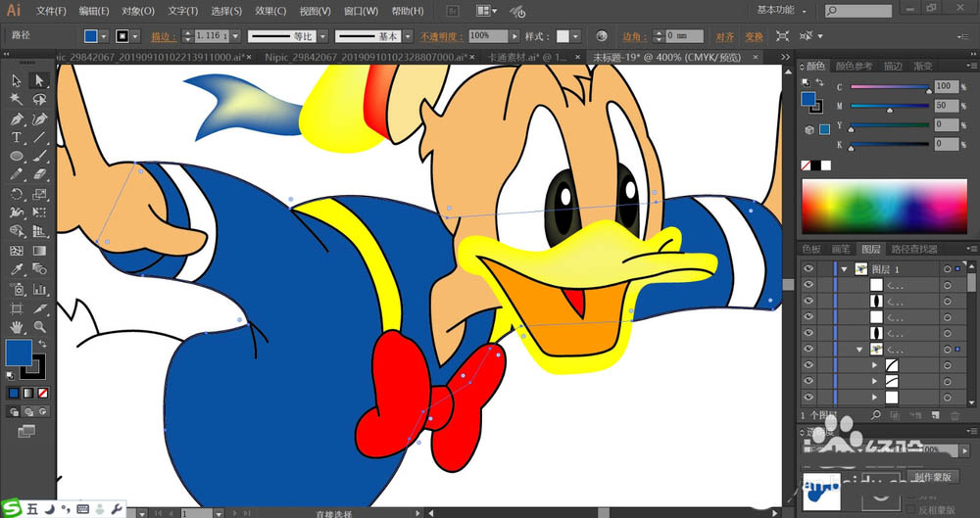This screenshot has width=980, height=518.
Task: Open the 基本功能 workspace switcher
Action: click(x=782, y=10)
